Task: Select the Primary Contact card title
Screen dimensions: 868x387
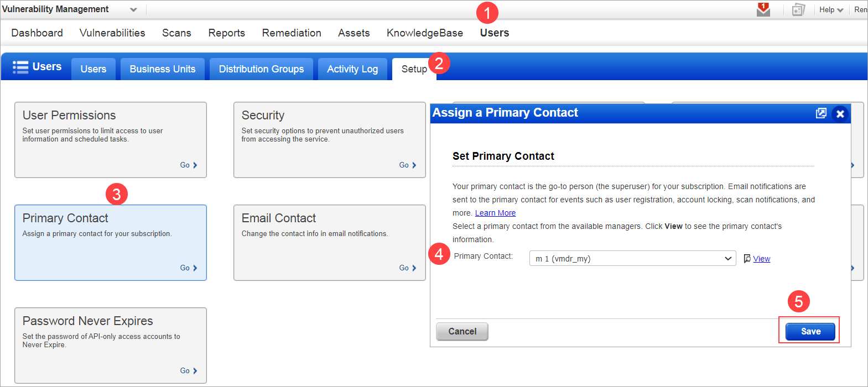Action: [65, 218]
